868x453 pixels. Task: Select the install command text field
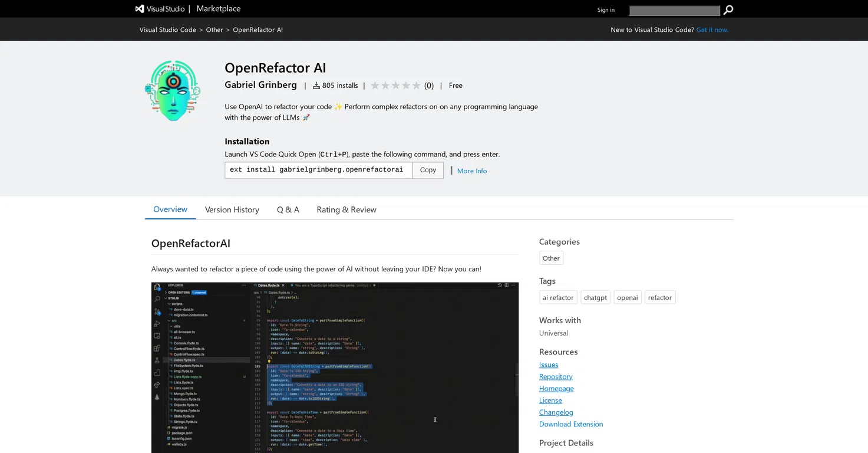(x=318, y=170)
